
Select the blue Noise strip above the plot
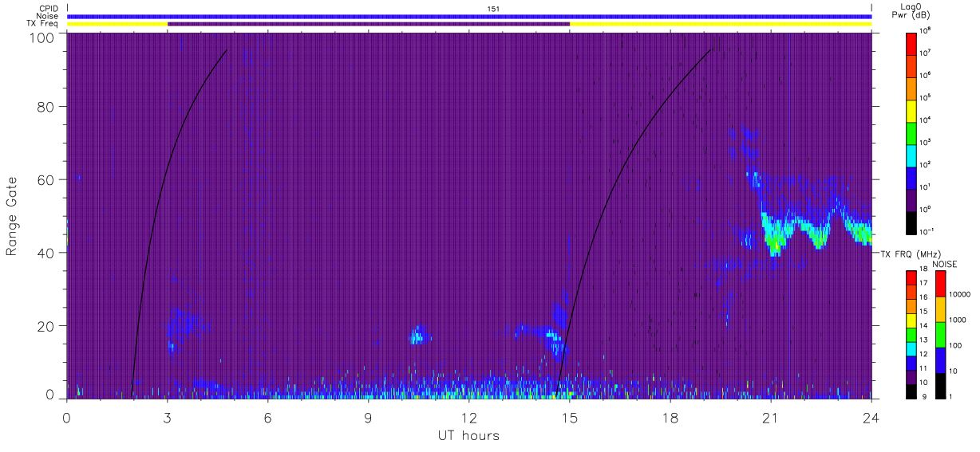[x=469, y=16]
